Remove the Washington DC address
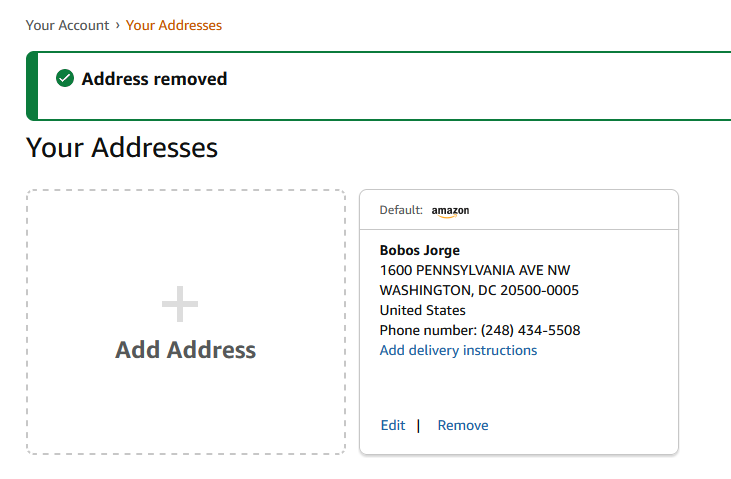 tap(463, 425)
